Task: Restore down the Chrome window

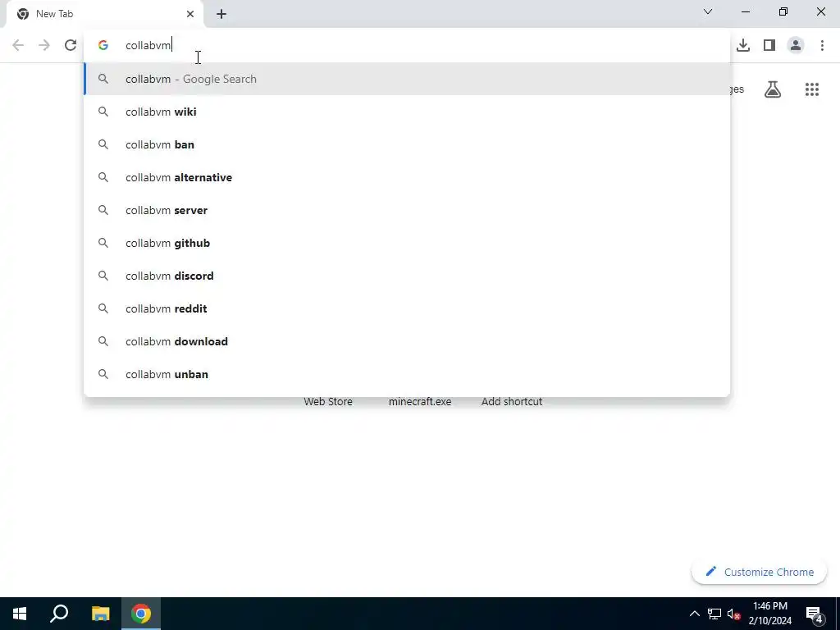Action: [783, 11]
